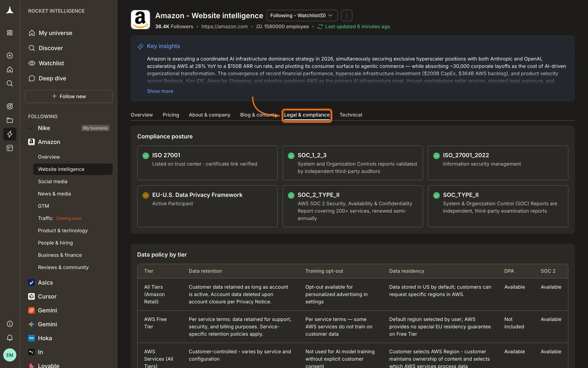Open the target icon in the left rail
The image size is (588, 368).
10,106
